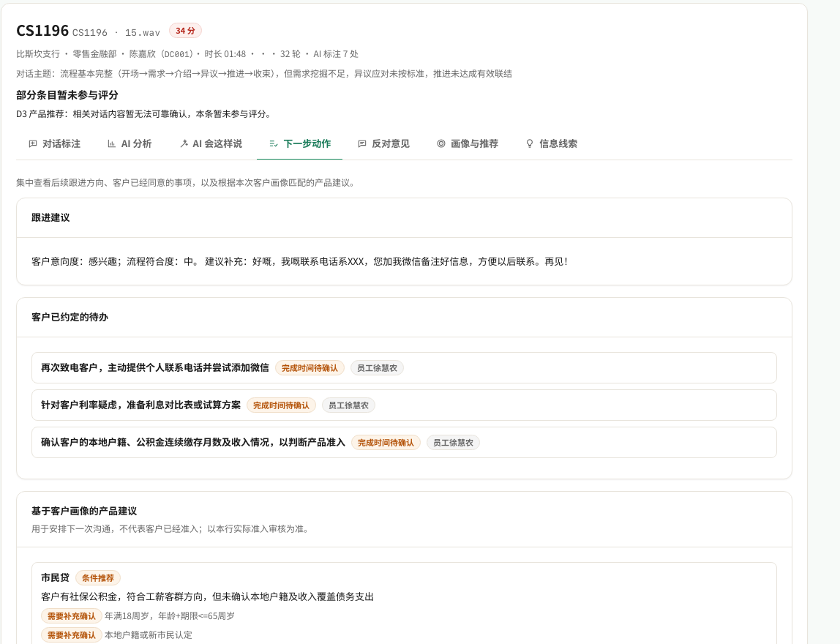Click 员工徐慧农 tag on 确认客户的本地户籍 row
This screenshot has height=644, width=840.
453,443
